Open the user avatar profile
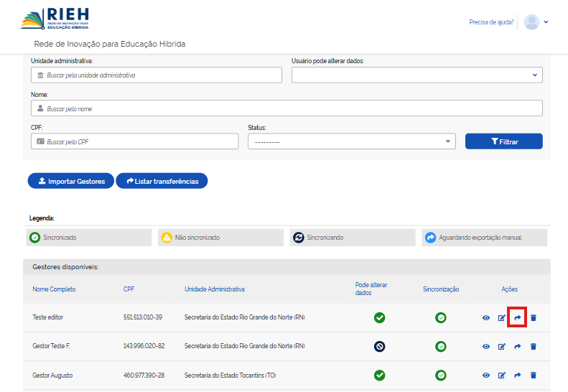This screenshot has height=392, width=568. tap(531, 22)
